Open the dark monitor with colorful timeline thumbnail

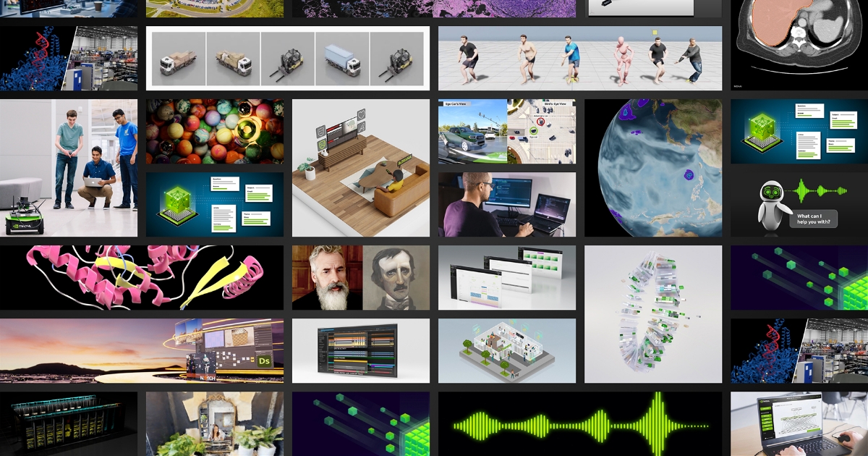click(361, 351)
